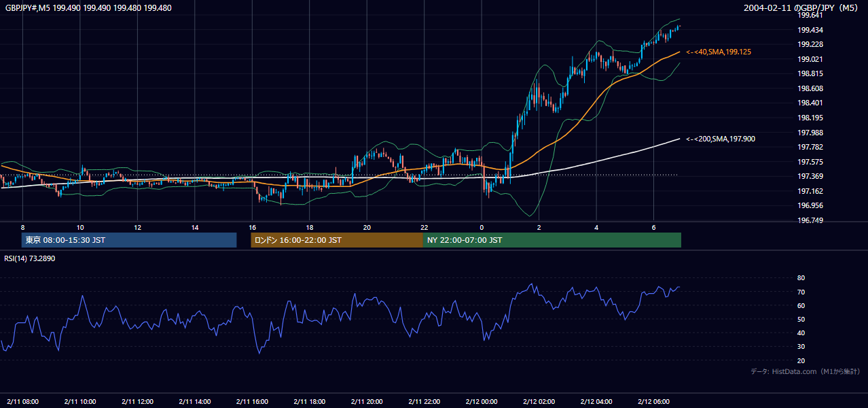Click the '<-<200,SMA,197.900' moving average label
Screen dimensions: 868x408
(x=721, y=139)
